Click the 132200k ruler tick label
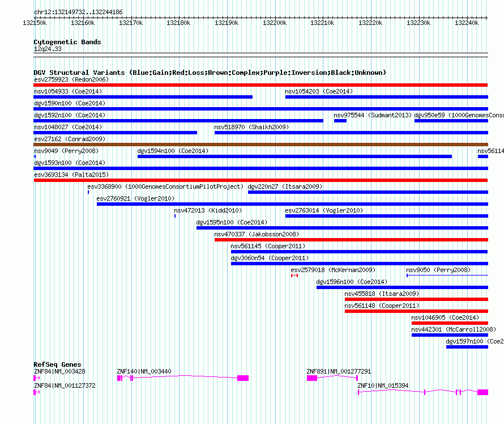Viewport: 504px width, 424px height. [275, 23]
